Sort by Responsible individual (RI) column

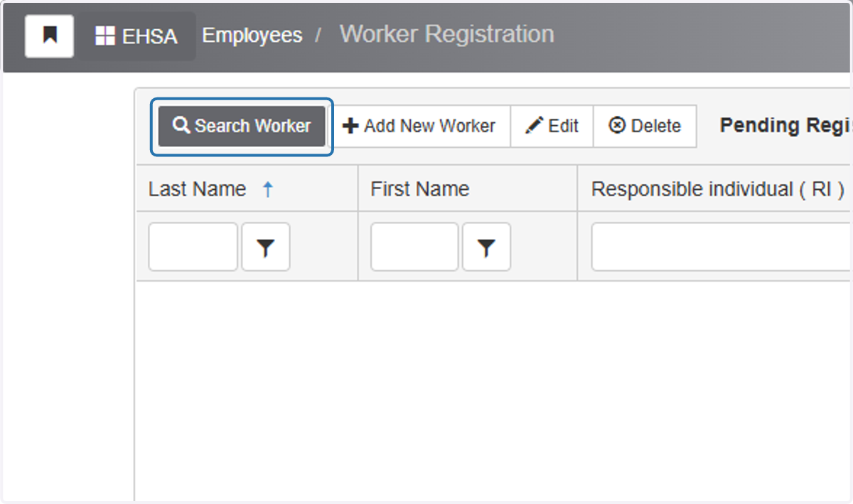[x=718, y=189]
